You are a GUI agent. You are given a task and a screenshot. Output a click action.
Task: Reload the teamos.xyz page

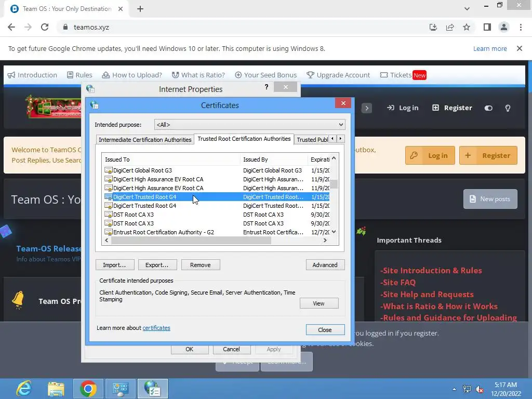pos(45,27)
